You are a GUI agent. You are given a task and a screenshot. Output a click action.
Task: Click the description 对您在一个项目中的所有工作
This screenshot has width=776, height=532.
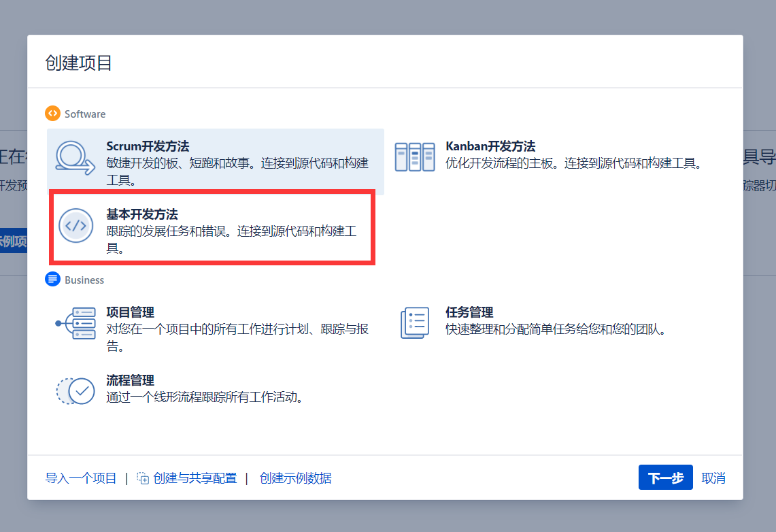click(237, 337)
